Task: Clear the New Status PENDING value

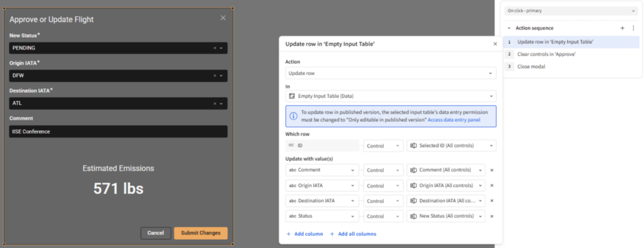Action: [x=214, y=48]
